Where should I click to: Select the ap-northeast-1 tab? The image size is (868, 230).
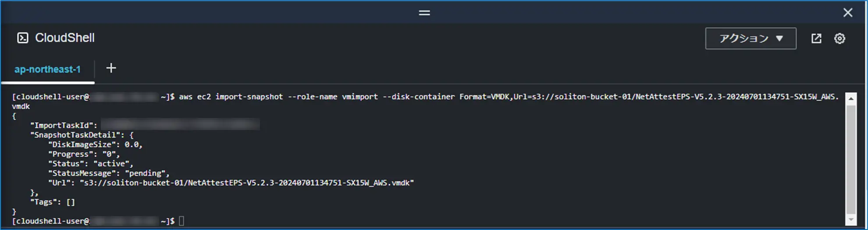(x=47, y=69)
